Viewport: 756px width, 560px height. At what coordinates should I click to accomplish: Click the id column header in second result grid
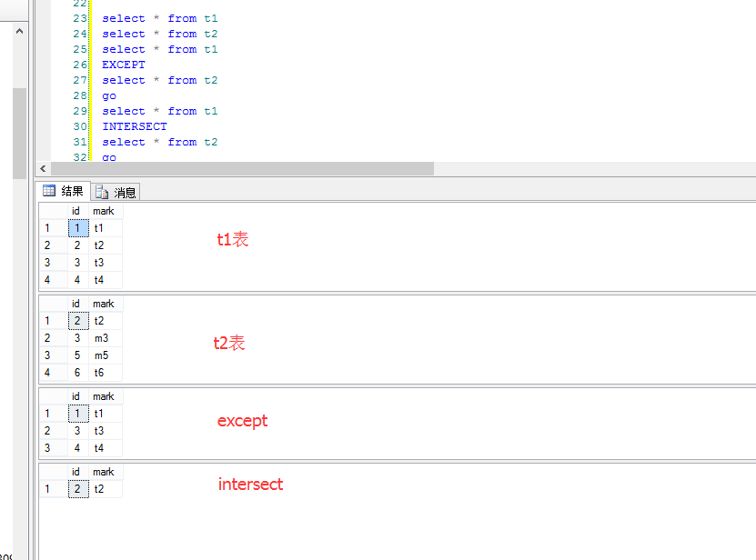click(77, 304)
